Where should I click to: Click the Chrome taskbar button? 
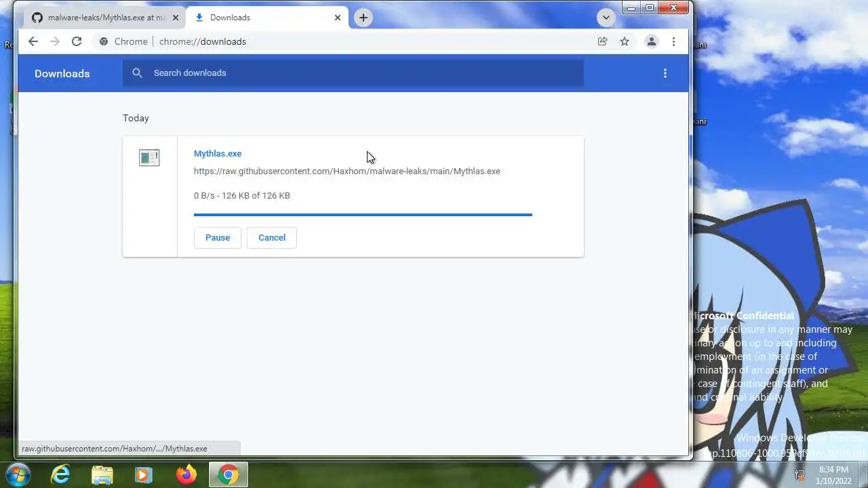(x=229, y=474)
